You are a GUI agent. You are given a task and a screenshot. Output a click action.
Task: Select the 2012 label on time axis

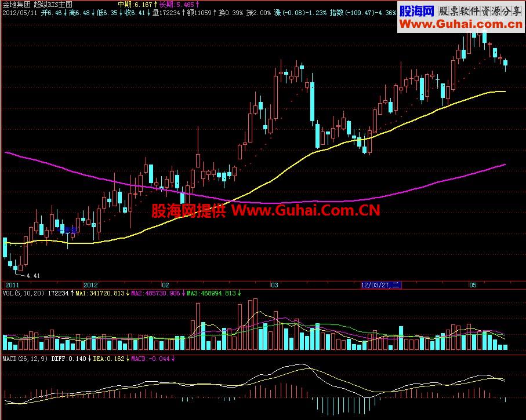(x=90, y=285)
